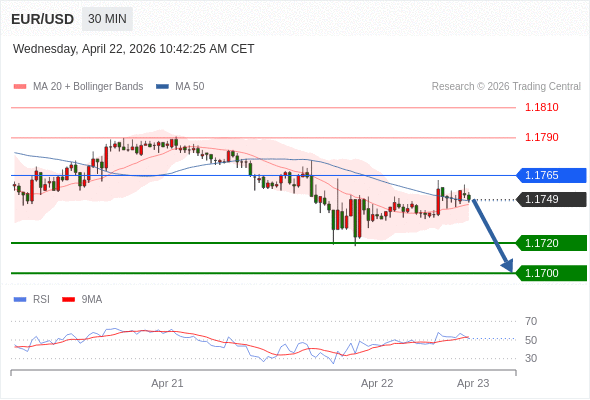Image resolution: width=590 pixels, height=400 pixels.
Task: Click the 9MA red legend swatch
Action: [68, 300]
